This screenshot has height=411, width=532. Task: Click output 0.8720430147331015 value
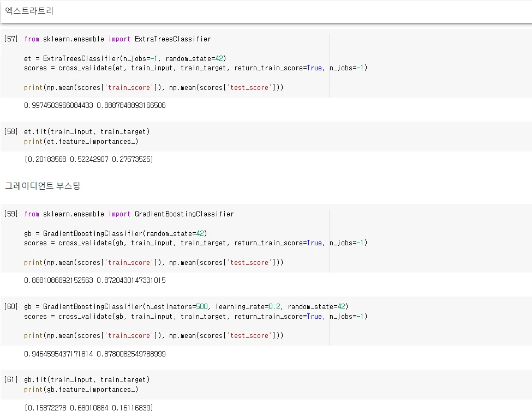click(x=131, y=281)
